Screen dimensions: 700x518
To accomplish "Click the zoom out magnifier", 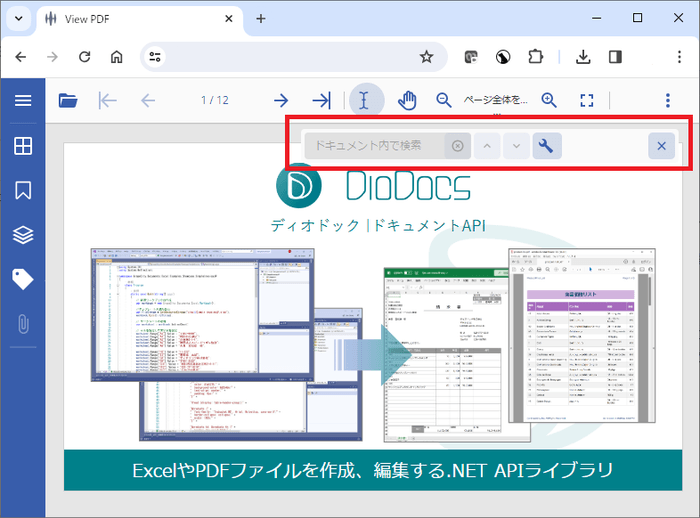I will [444, 100].
